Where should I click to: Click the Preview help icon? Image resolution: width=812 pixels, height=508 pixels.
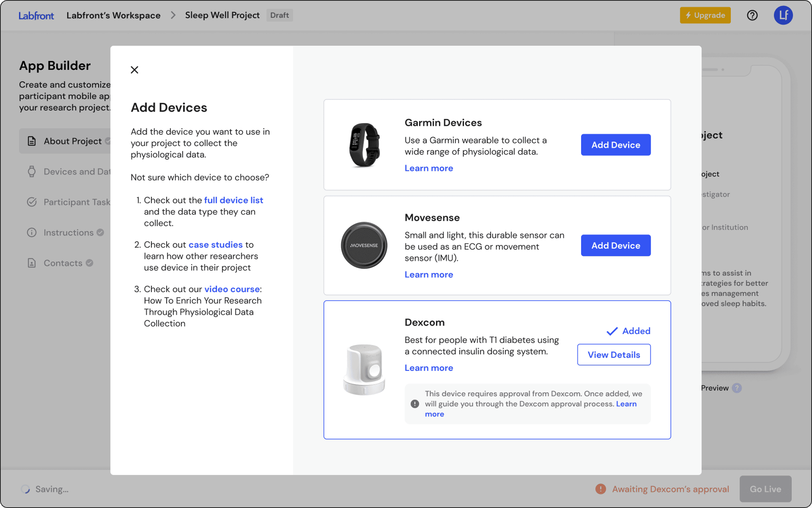[737, 388]
